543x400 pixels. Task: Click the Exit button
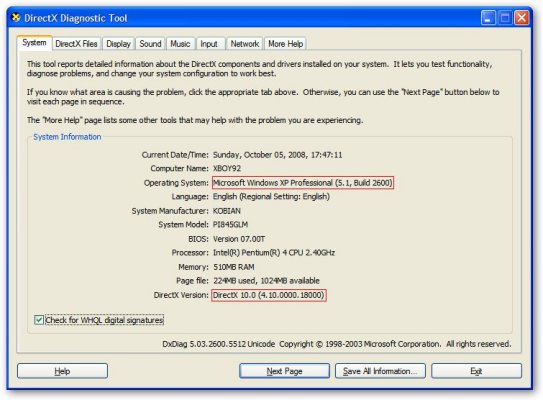point(476,371)
